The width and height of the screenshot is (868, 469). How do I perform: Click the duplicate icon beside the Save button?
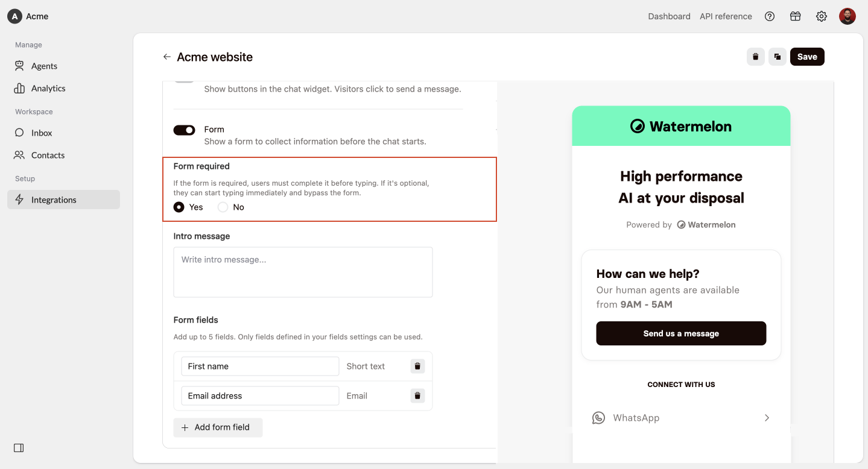[x=778, y=57]
